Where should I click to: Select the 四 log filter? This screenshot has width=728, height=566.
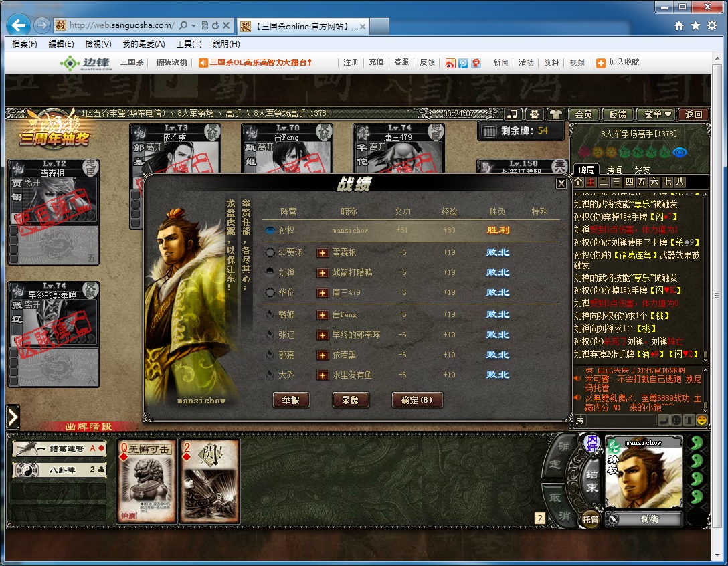tap(629, 182)
